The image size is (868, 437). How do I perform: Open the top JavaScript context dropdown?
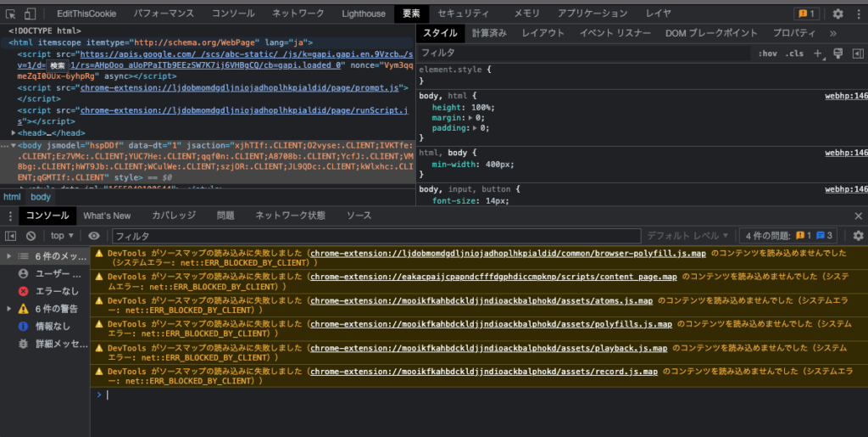[62, 236]
